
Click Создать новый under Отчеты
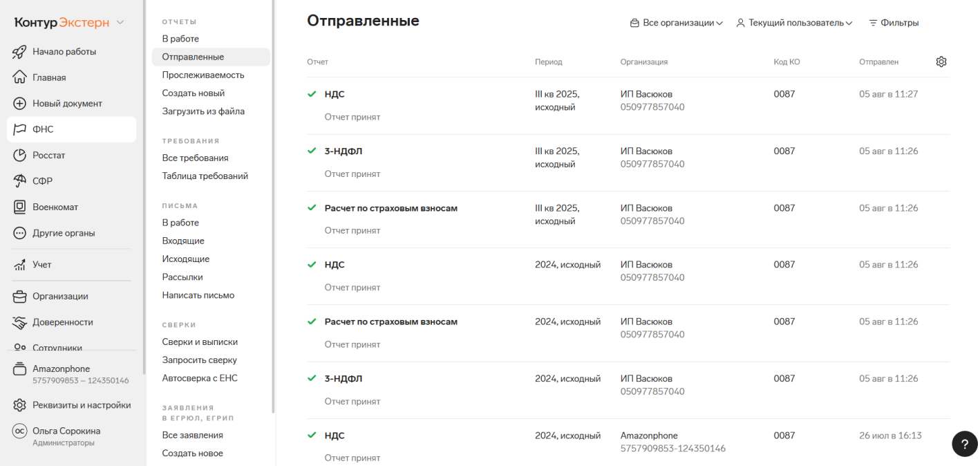194,93
